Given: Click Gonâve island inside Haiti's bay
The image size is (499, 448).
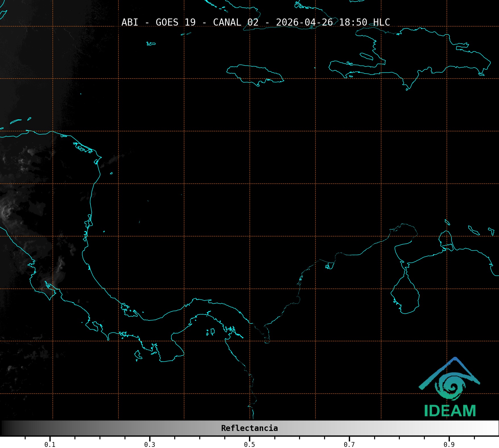Looking at the screenshot, I should [366, 56].
